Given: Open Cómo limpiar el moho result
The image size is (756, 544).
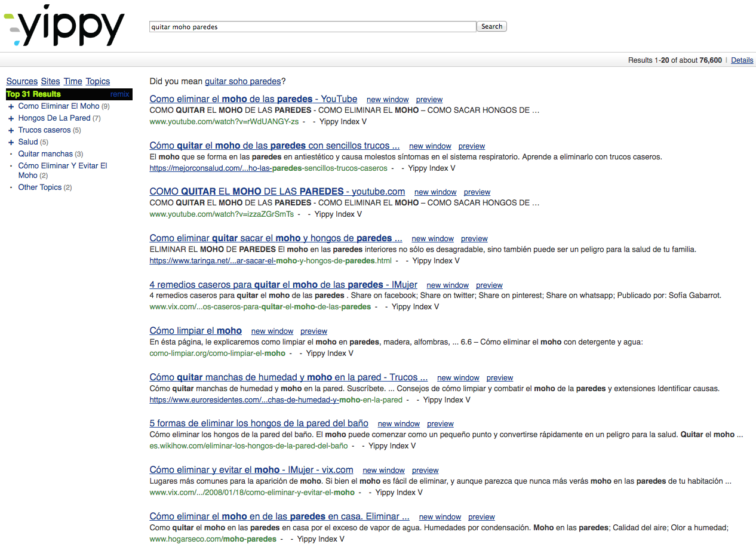Looking at the screenshot, I should pyautogui.click(x=195, y=331).
